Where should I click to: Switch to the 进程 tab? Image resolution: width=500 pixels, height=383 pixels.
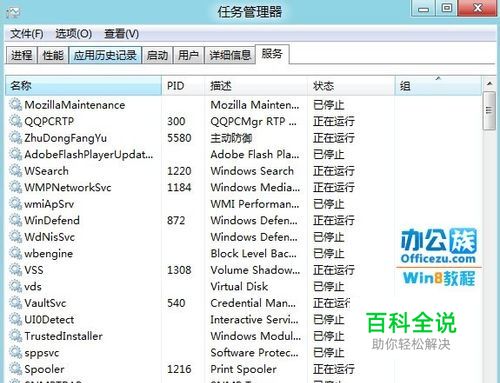[22, 55]
